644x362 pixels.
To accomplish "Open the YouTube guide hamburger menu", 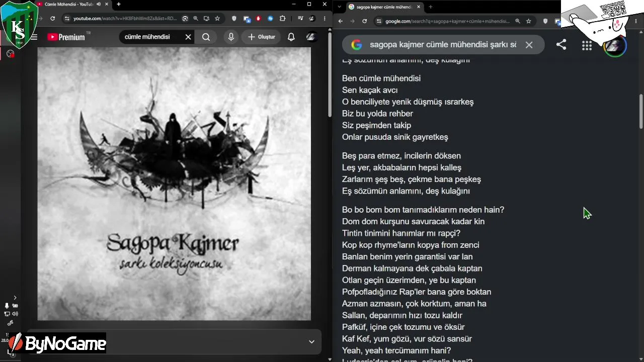I will coord(34,37).
